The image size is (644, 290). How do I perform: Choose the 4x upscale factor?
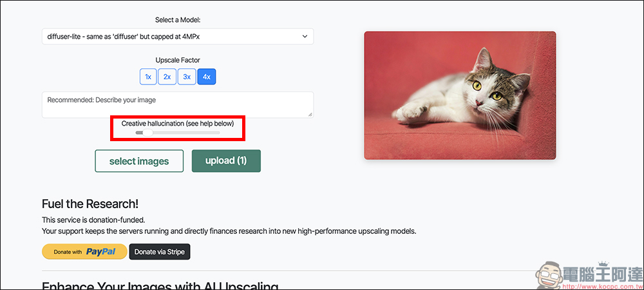(207, 77)
